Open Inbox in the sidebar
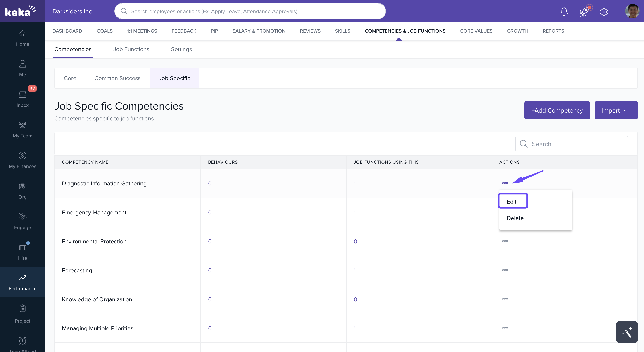 click(x=22, y=98)
